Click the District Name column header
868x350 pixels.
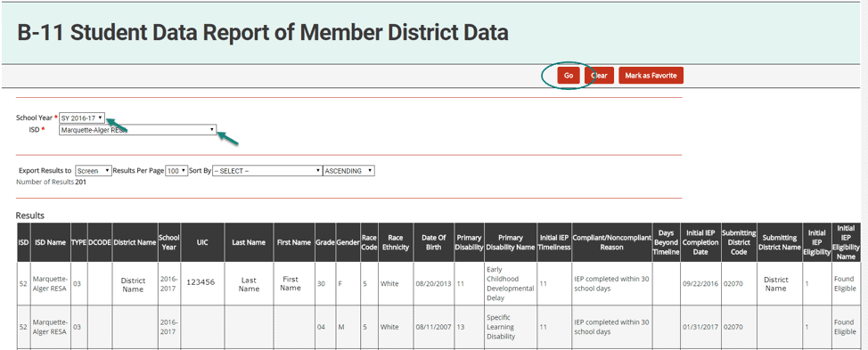coord(135,242)
